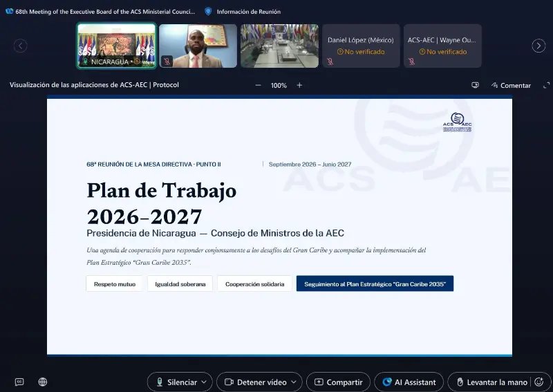Stop camera with Detener vídeo button
Viewport: 553px width, 392px height.
coord(255,382)
